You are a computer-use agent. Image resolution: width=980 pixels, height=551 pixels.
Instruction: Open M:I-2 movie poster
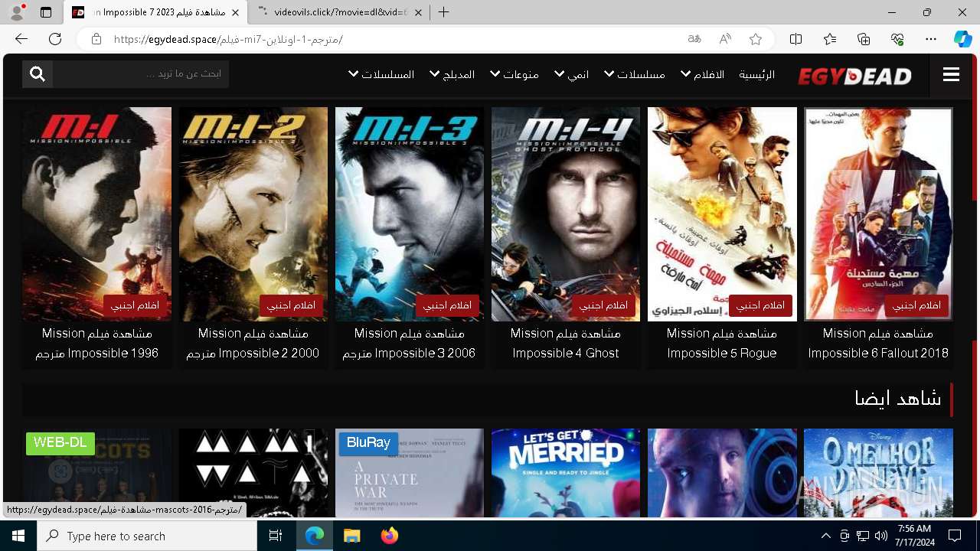coord(253,214)
